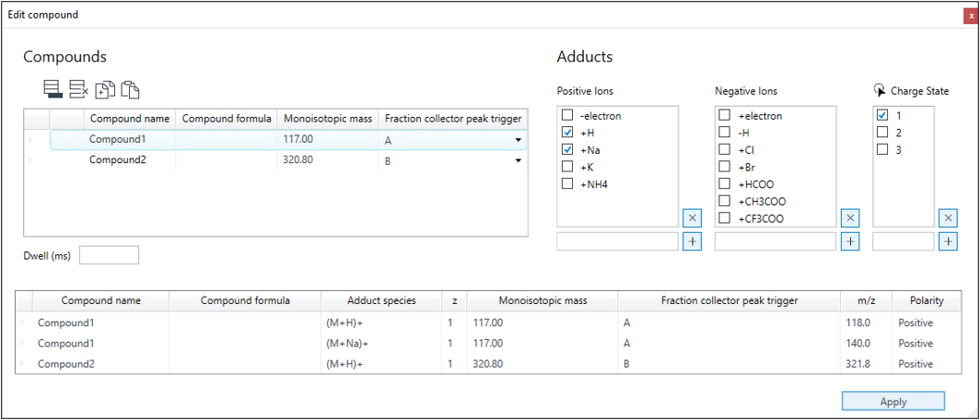Remove selected positive ion with X button

(693, 219)
